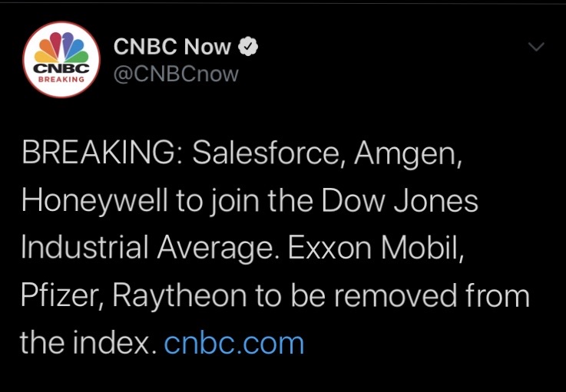
Task: Open the CNBC Now display name
Action: 172,47
